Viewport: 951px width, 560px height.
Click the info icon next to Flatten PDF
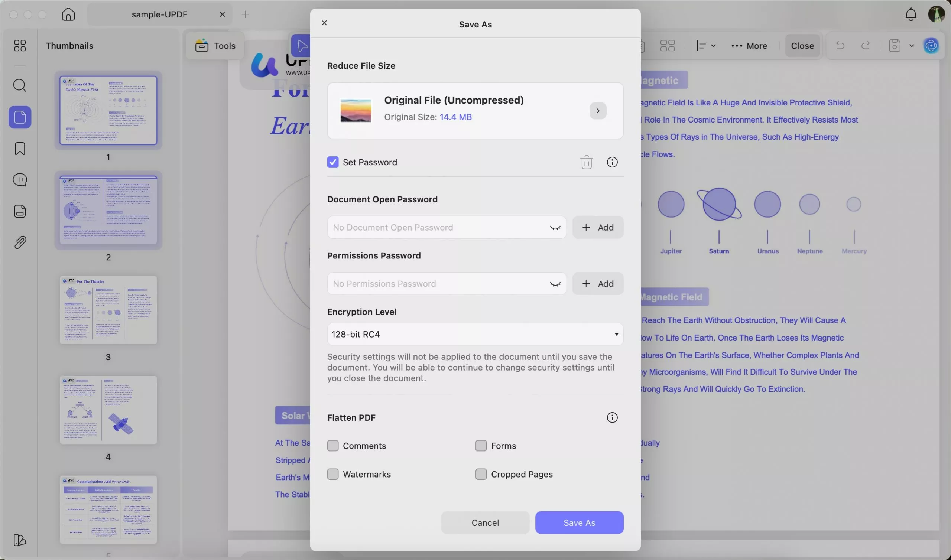(x=612, y=417)
